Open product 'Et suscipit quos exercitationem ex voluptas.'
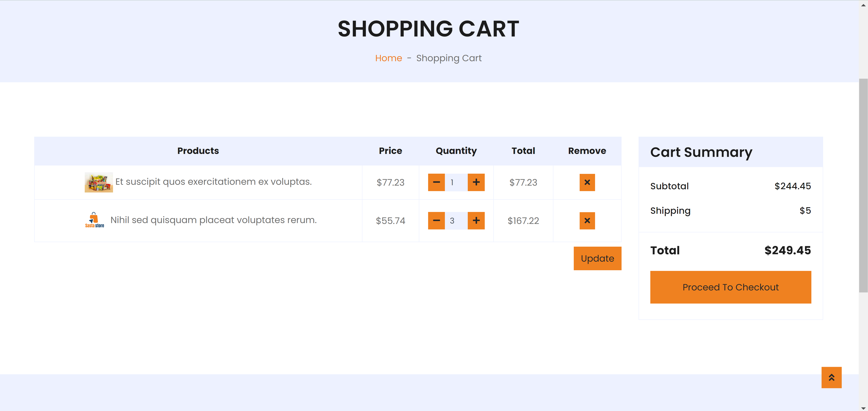Screen dimensions: 868x411 coord(214,182)
